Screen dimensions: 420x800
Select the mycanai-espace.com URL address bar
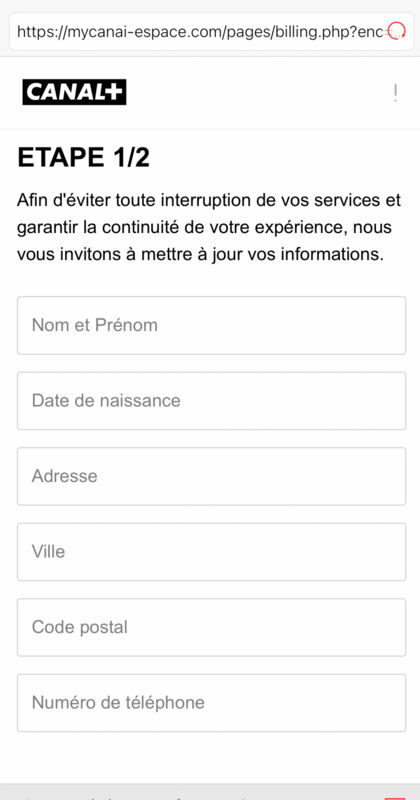point(211,32)
